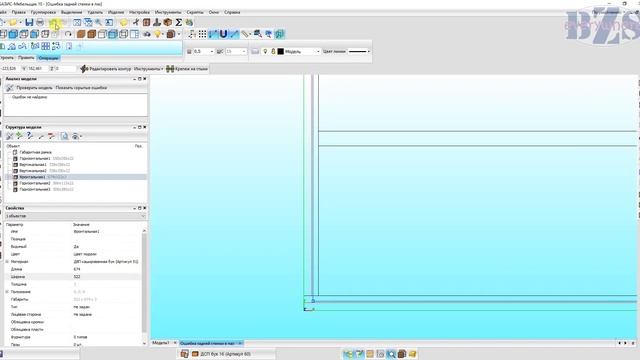The height and width of the screenshot is (360, 640).
Task: Click the magnifier icon in the bottom right toolbar
Action: (391, 354)
